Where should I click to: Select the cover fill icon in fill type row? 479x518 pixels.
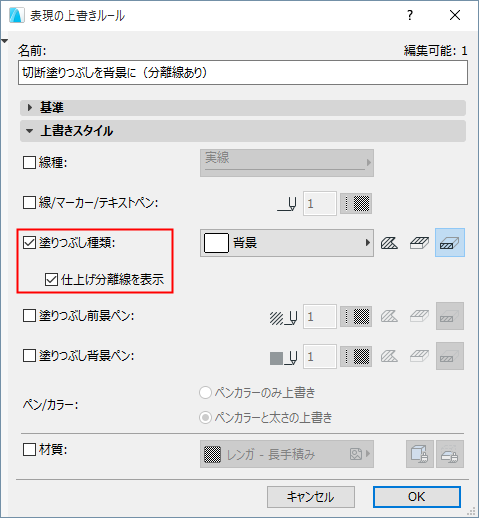coord(419,243)
